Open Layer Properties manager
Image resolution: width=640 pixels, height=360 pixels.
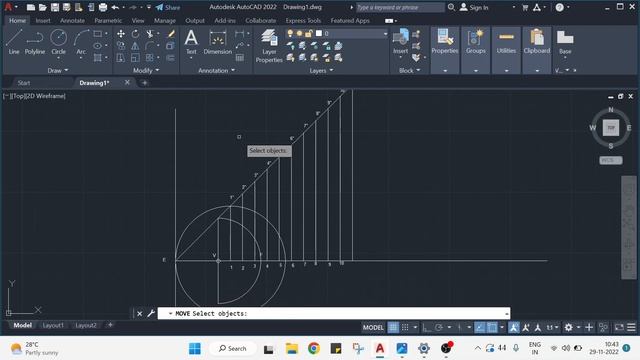269,46
